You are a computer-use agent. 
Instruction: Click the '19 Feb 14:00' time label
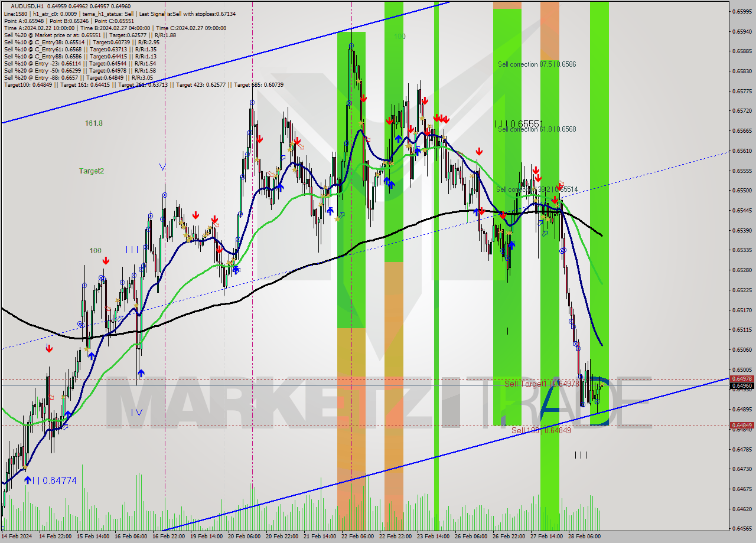click(207, 537)
